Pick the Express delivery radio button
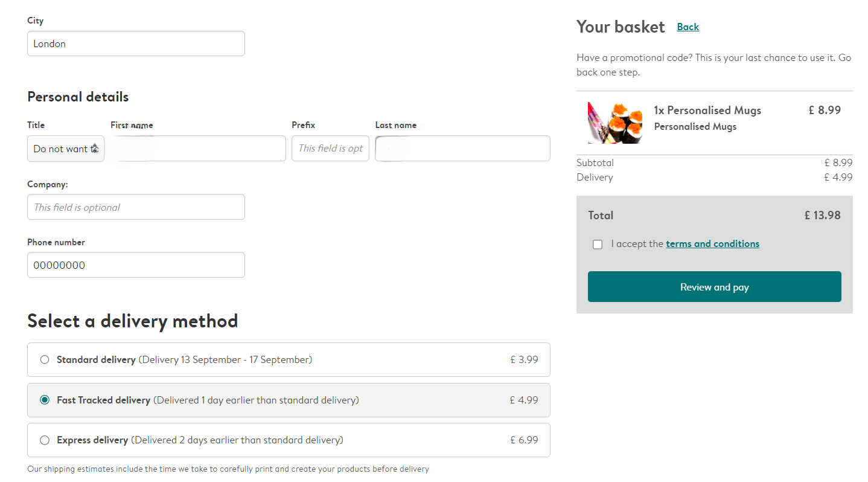 pos(45,440)
